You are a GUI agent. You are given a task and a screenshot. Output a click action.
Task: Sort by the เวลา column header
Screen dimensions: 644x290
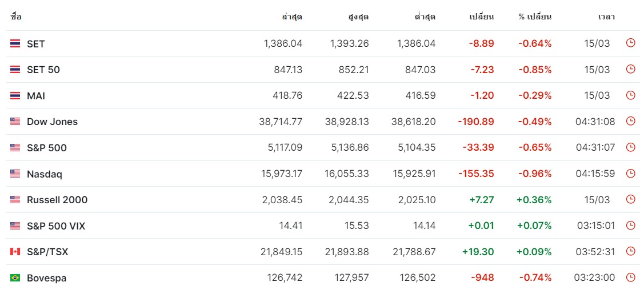pos(606,17)
